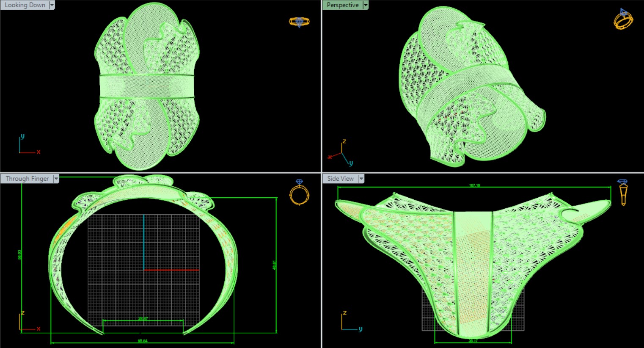Click the Side View viewport label
The image size is (644, 348).
pyautogui.click(x=340, y=179)
